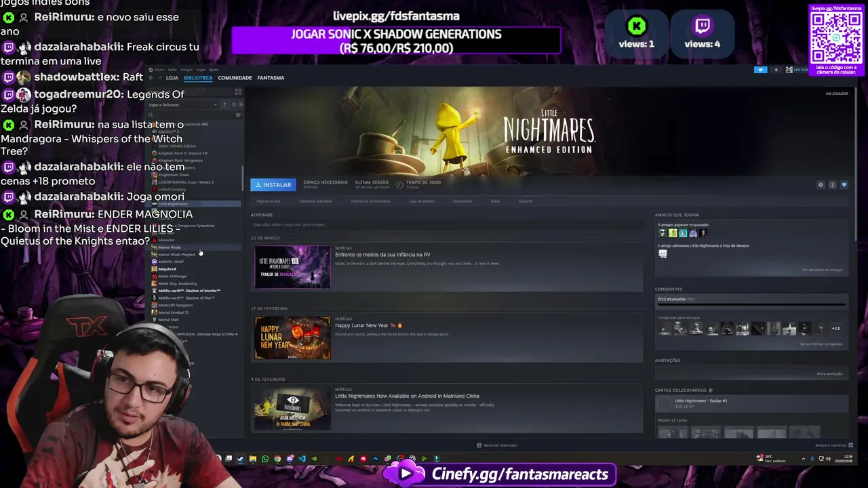Image resolution: width=868 pixels, height=488 pixels.
Task: Expand the Jogos e Softwares dropdown
Action: point(182,105)
